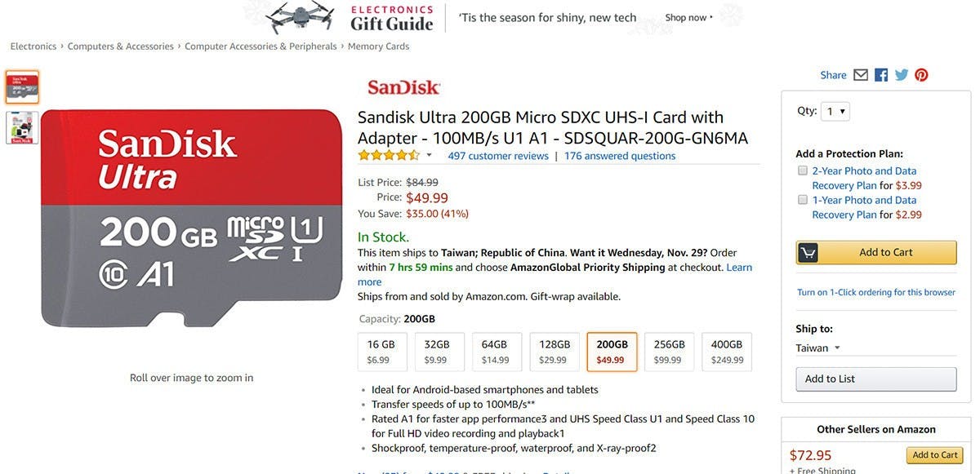This screenshot has width=980, height=474.
Task: Share product on Pinterest
Action: coord(921,75)
